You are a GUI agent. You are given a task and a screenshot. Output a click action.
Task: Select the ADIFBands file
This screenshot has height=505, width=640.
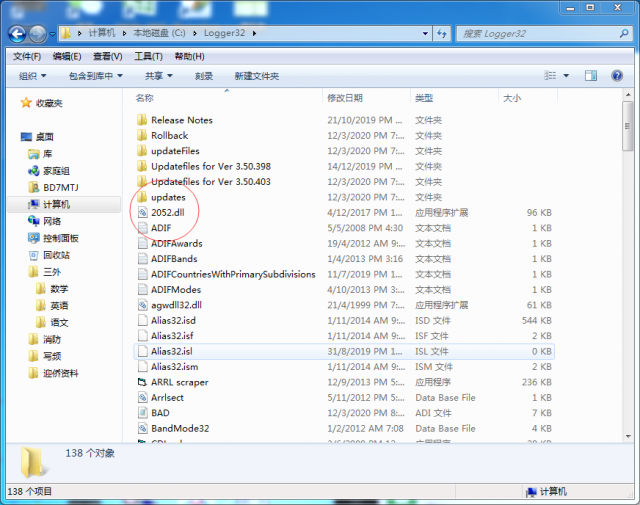(174, 259)
